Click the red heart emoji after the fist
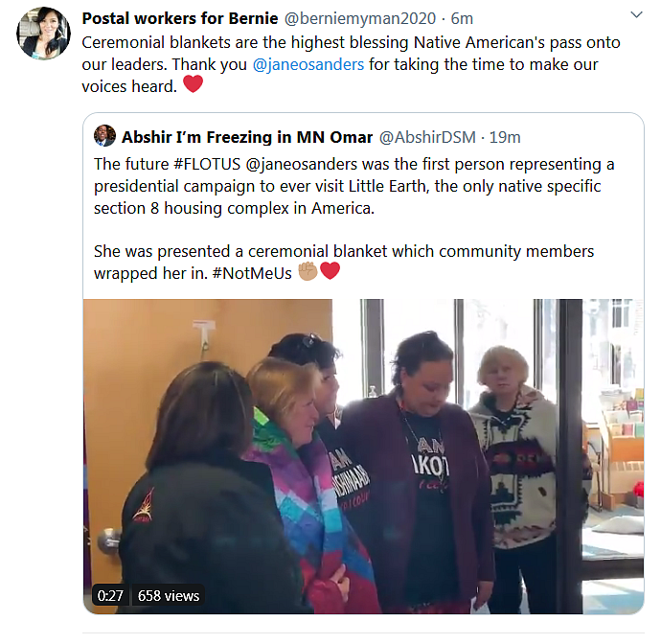The height and width of the screenshot is (644, 661). coord(330,271)
